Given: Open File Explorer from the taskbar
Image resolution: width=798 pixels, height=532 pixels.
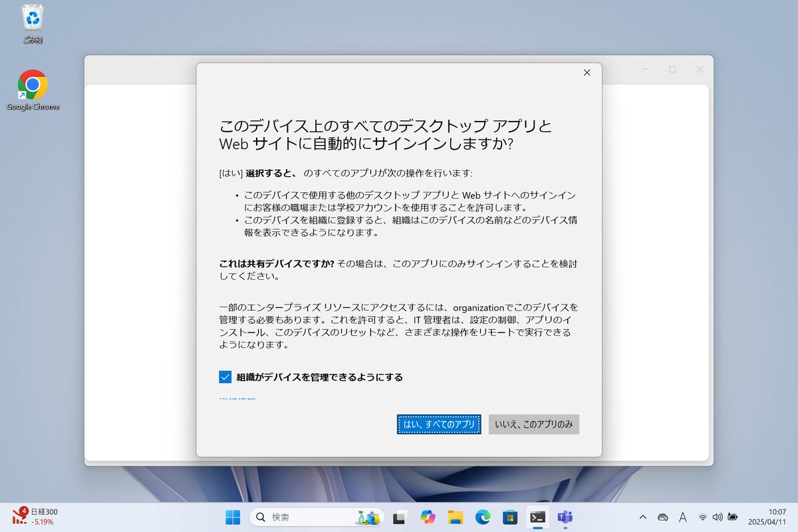Looking at the screenshot, I should [x=455, y=517].
